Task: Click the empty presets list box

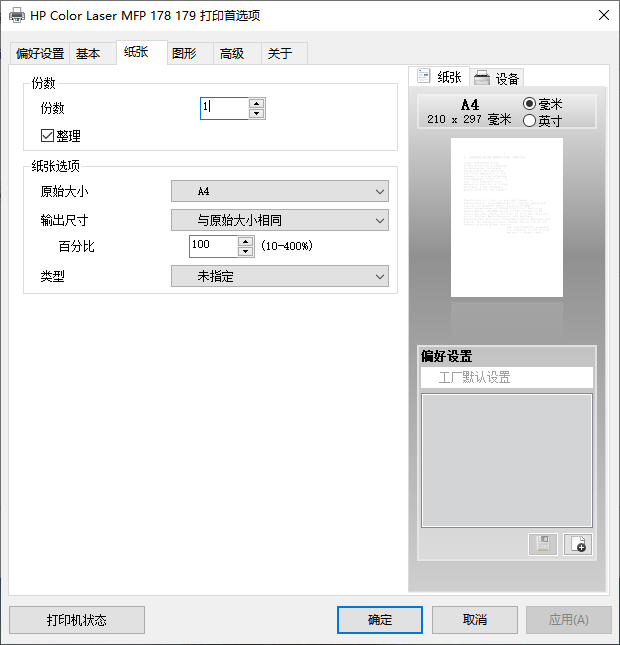Action: (507, 460)
